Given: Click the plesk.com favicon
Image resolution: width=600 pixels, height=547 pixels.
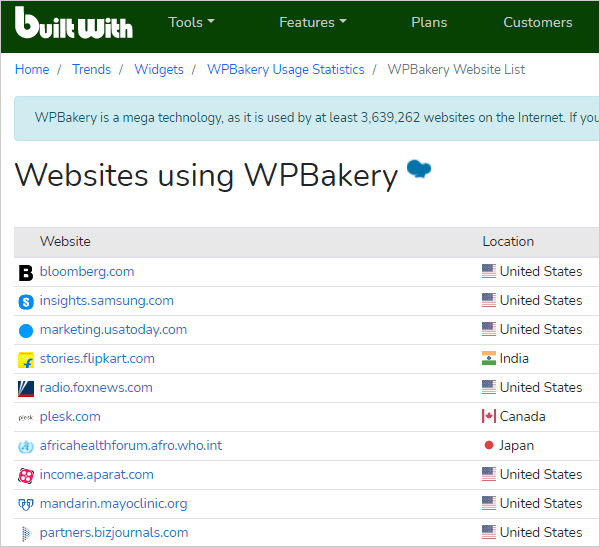Looking at the screenshot, I should point(26,418).
